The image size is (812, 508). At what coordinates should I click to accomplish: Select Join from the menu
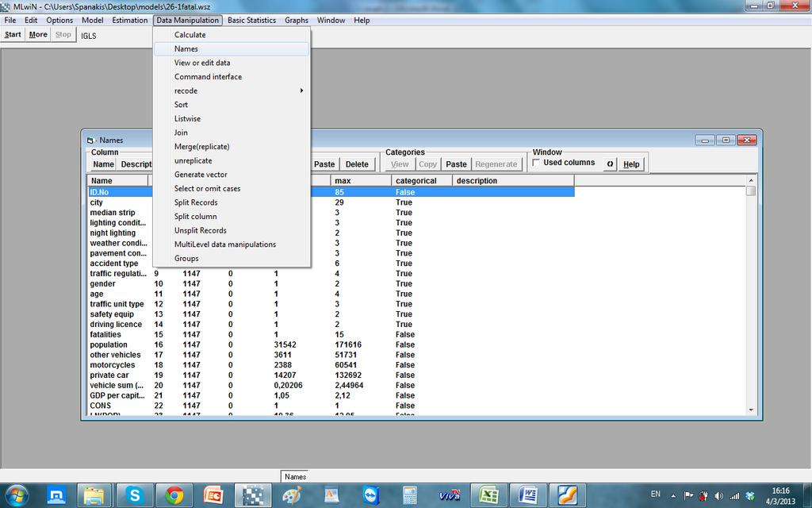click(232, 133)
